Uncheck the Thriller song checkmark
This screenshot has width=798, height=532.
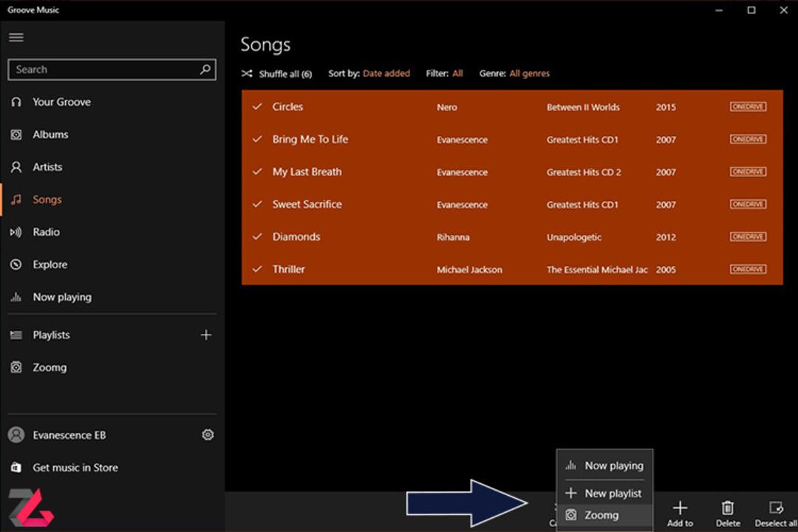(258, 269)
